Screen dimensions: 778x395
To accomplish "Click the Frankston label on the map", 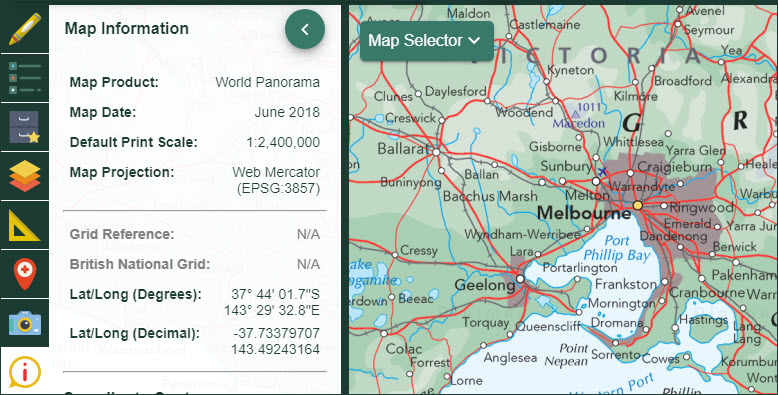I will coord(626,284).
